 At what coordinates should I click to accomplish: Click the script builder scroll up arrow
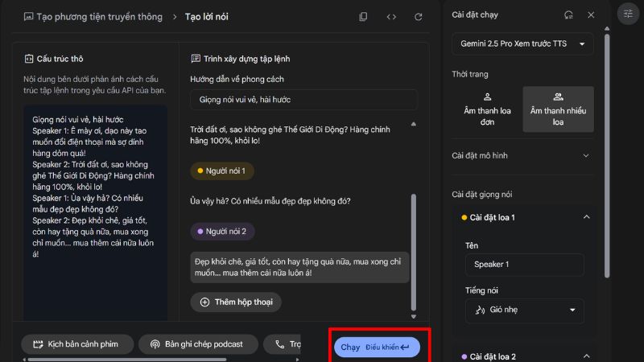[414, 124]
